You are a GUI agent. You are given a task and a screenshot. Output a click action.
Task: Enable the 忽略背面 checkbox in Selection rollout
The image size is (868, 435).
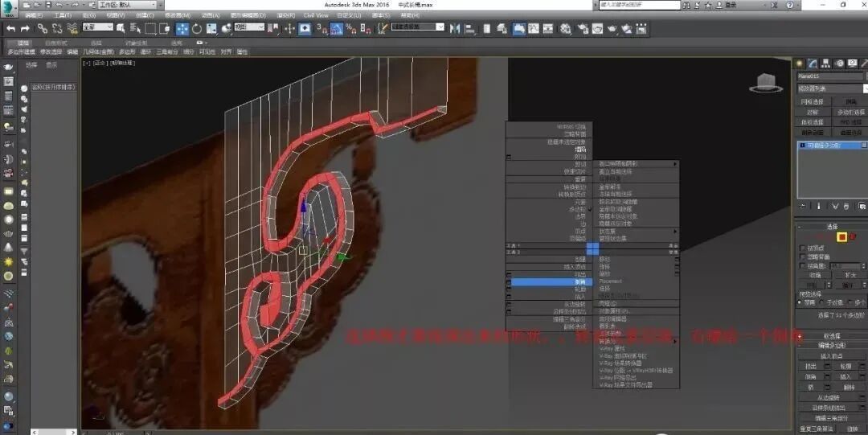[x=803, y=256]
